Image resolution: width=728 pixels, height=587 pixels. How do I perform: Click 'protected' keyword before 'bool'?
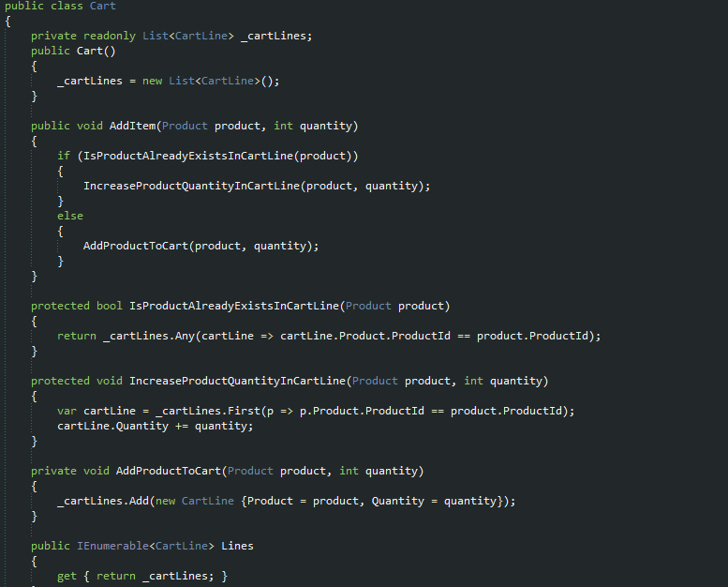point(60,306)
